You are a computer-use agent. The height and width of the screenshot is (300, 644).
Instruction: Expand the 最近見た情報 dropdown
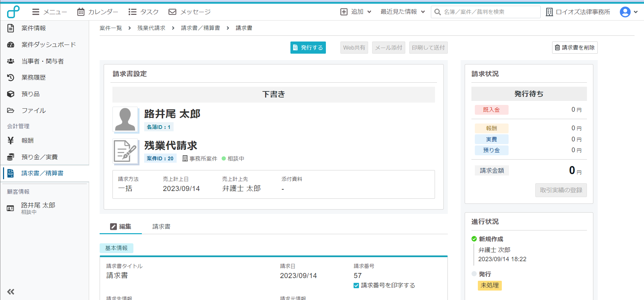[403, 12]
